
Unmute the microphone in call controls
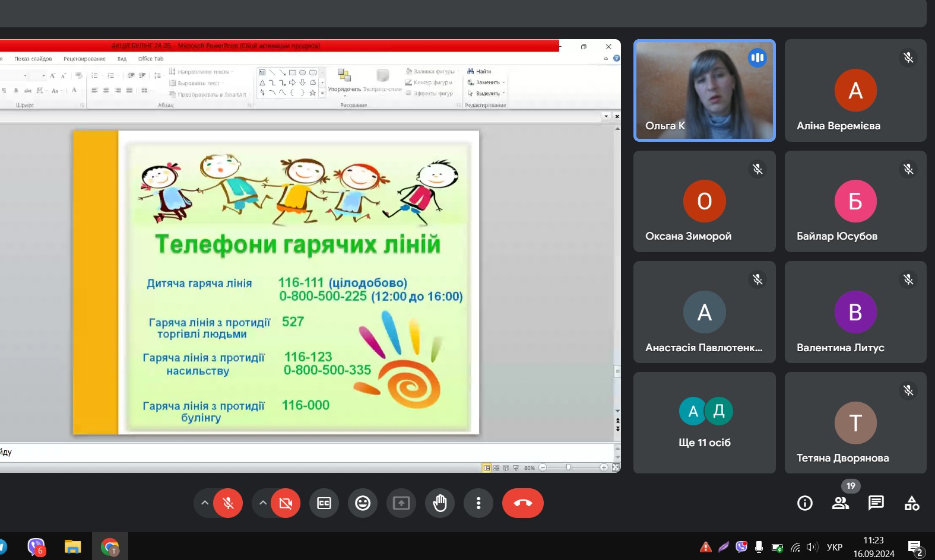(228, 503)
